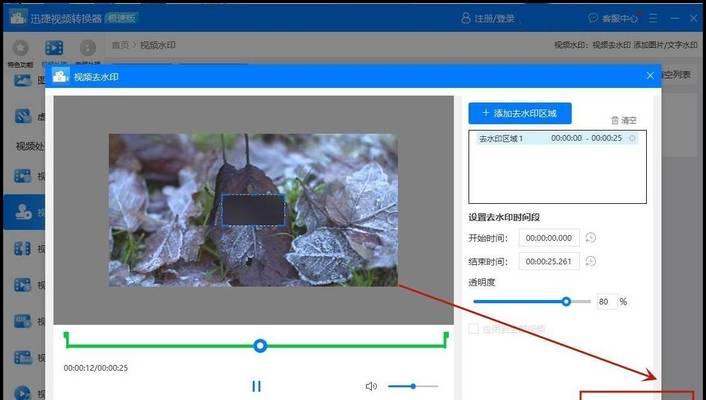Image resolution: width=706 pixels, height=400 pixels.
Task: Select 特色功能 star icon in main toolbar
Action: pyautogui.click(x=20, y=48)
